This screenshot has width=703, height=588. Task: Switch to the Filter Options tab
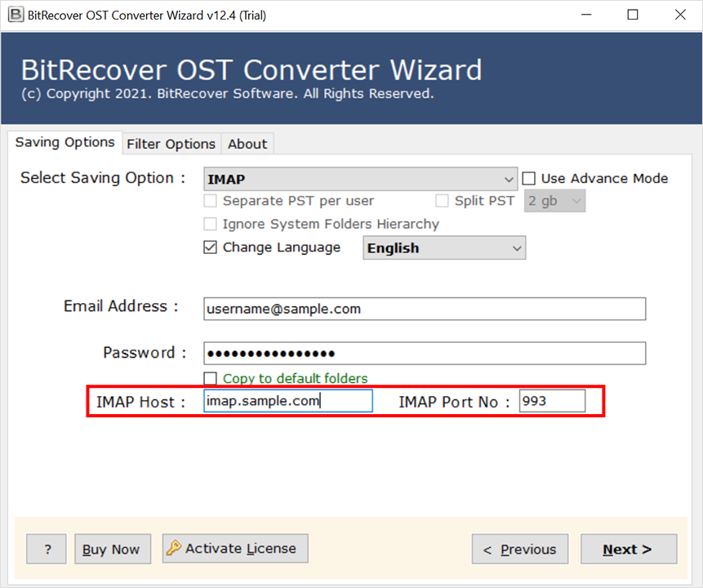[171, 144]
